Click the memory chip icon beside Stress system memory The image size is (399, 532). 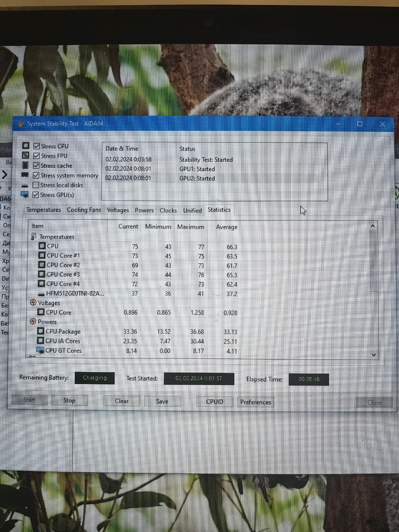tap(25, 175)
